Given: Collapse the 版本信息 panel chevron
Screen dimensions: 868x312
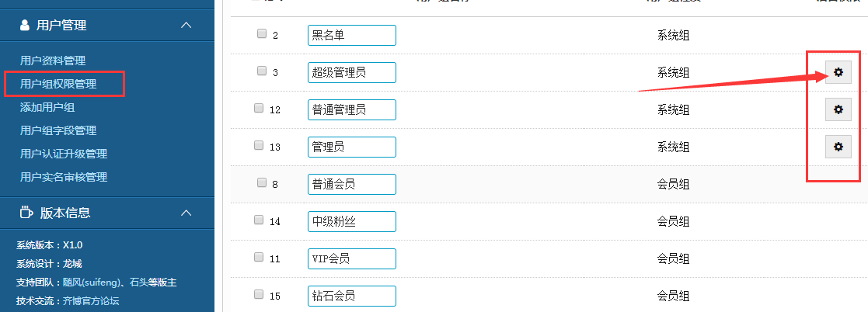Looking at the screenshot, I should coord(186,212).
